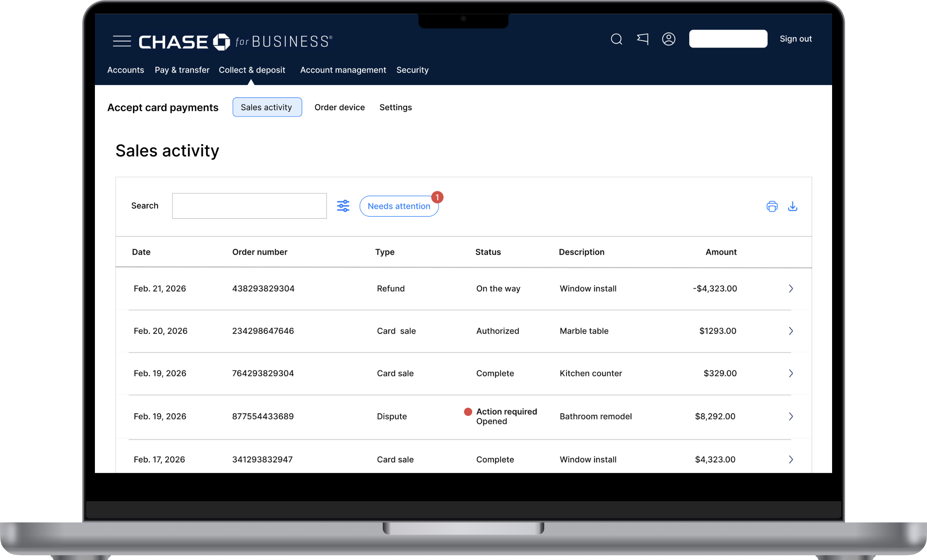Click the Accept card payments heading
This screenshot has width=927, height=560.
(x=163, y=108)
